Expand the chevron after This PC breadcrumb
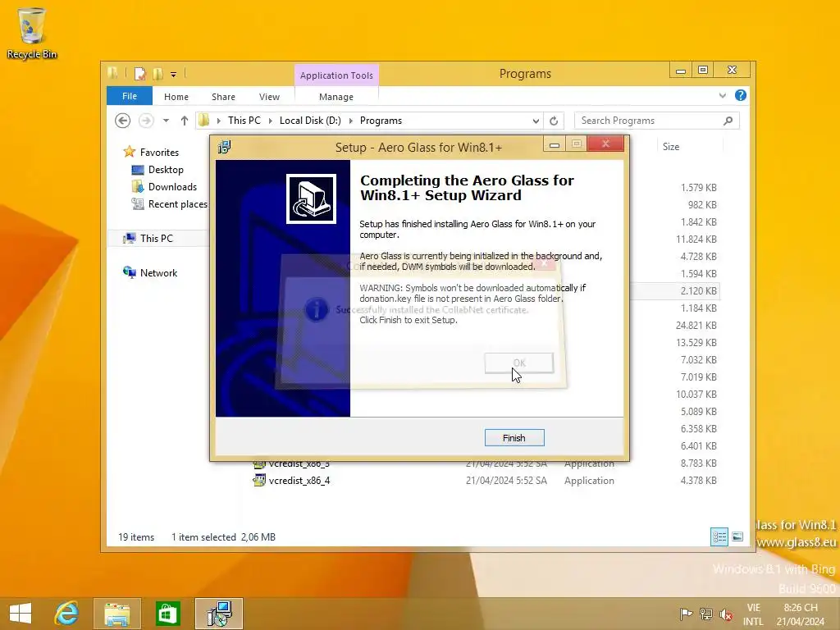Viewport: 840px width, 630px height. [x=271, y=121]
